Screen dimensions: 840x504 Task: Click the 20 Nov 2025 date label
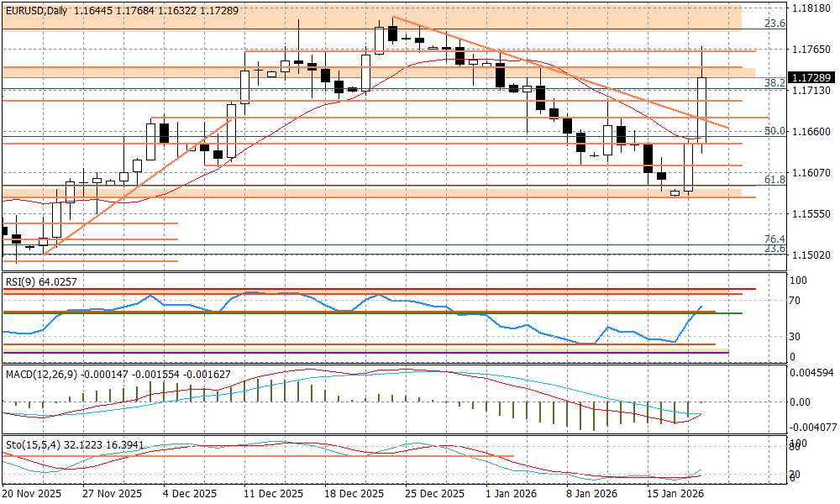coord(32,494)
